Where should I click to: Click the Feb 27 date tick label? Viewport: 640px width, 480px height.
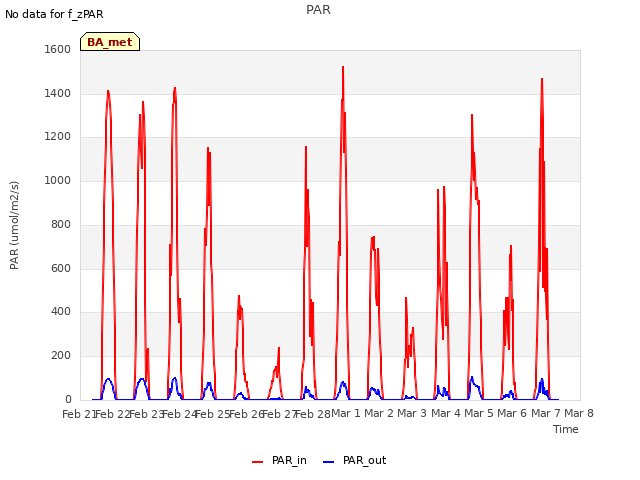pos(280,414)
